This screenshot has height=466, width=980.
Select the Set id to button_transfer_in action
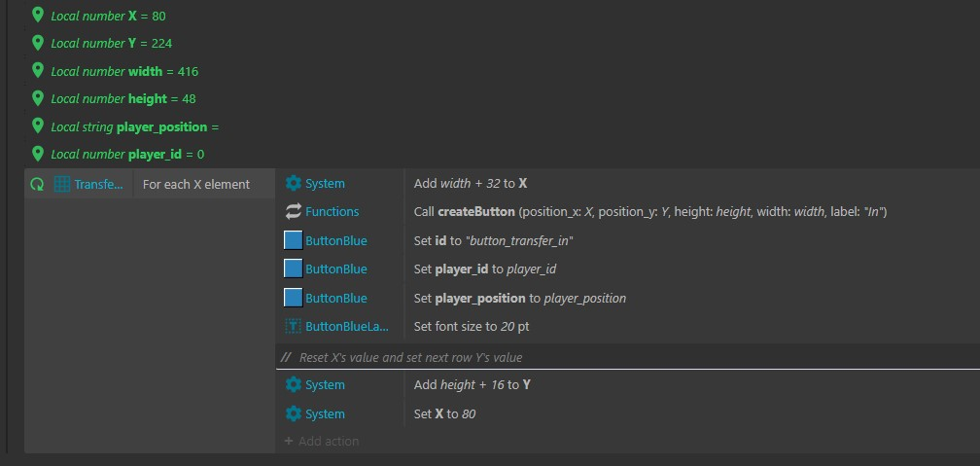[494, 241]
